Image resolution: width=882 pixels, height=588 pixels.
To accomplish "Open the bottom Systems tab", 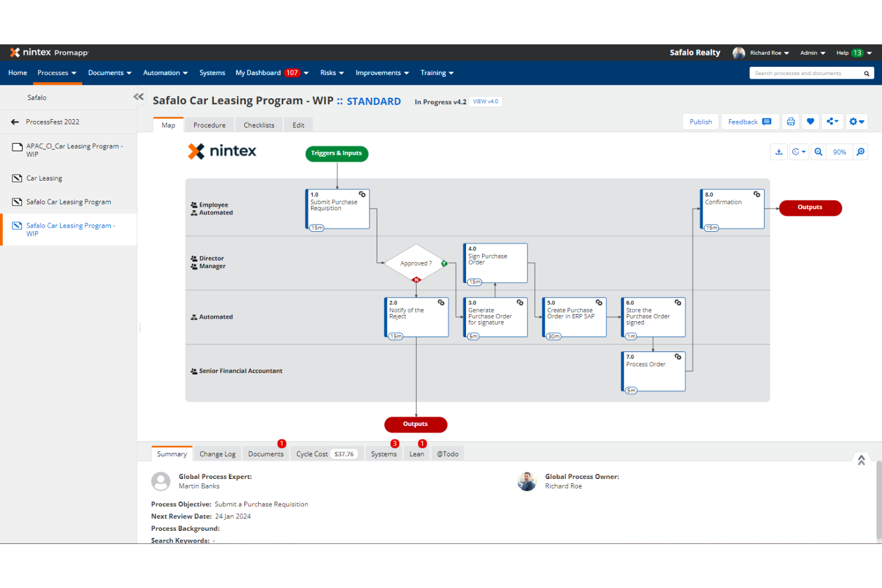I will coord(384,454).
